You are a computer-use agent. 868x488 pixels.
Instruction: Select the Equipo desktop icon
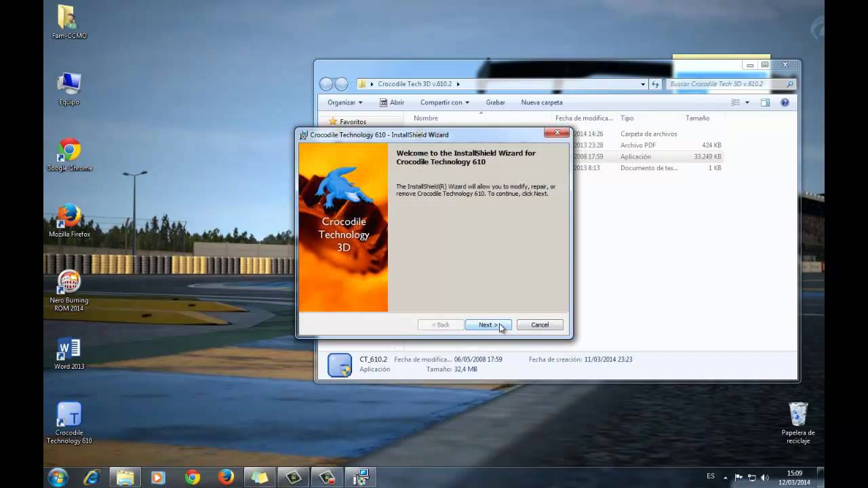[x=69, y=89]
